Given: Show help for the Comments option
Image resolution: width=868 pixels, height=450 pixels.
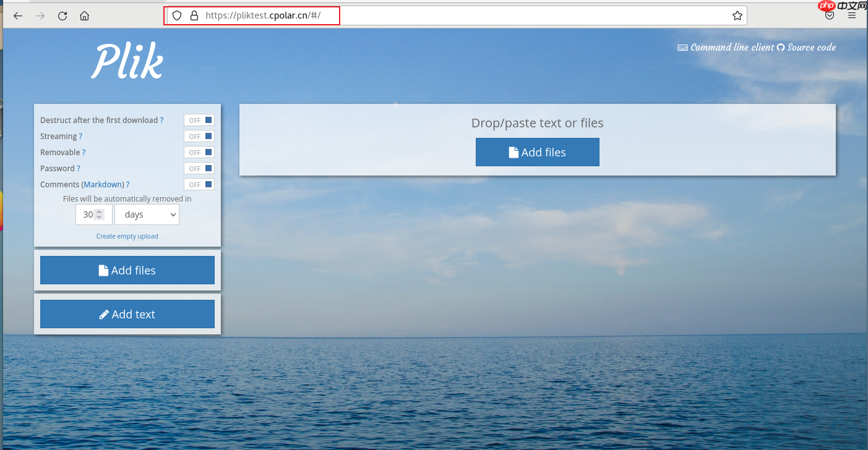Looking at the screenshot, I should tap(127, 184).
